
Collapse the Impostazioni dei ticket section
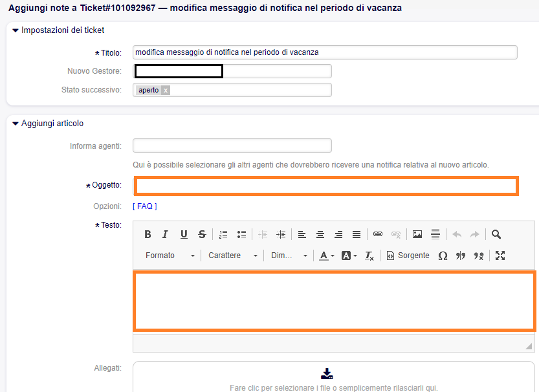[16, 30]
